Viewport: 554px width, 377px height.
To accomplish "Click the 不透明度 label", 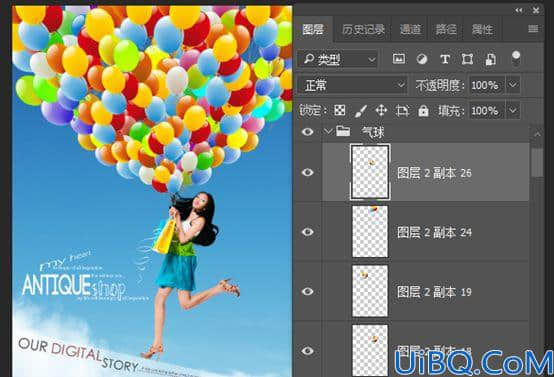I will click(440, 85).
